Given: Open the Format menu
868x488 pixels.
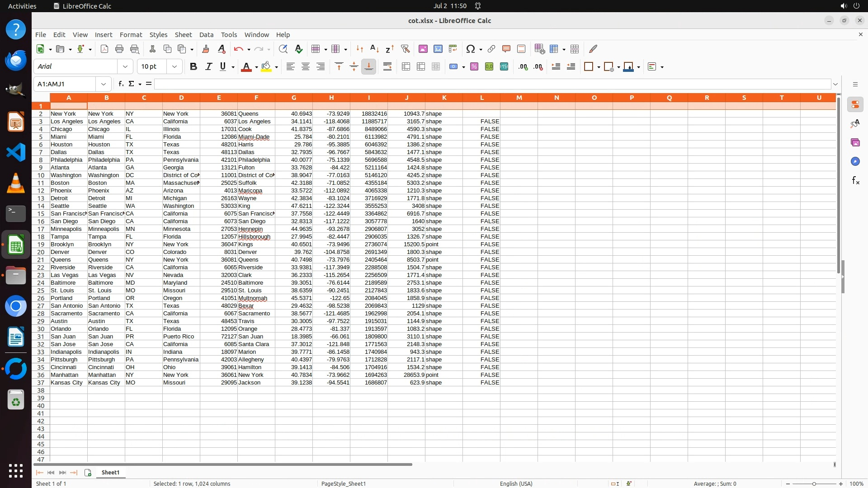Looking at the screenshot, I should coord(131,35).
